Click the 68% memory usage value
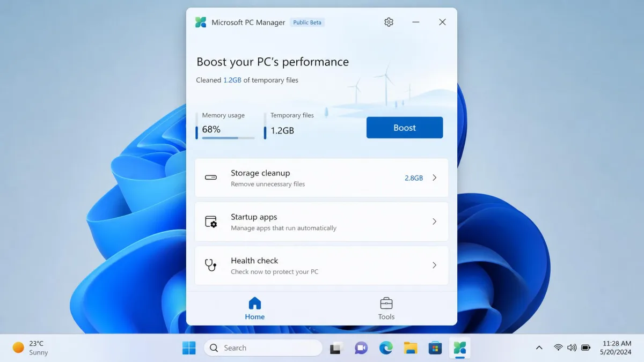Screen dimensions: 644x362 coord(211,129)
